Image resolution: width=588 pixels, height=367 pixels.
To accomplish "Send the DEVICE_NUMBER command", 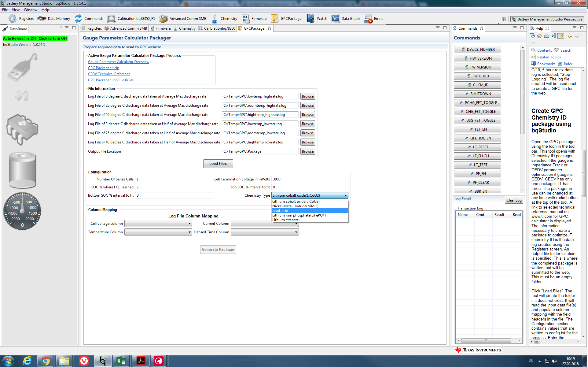I will [477, 50].
